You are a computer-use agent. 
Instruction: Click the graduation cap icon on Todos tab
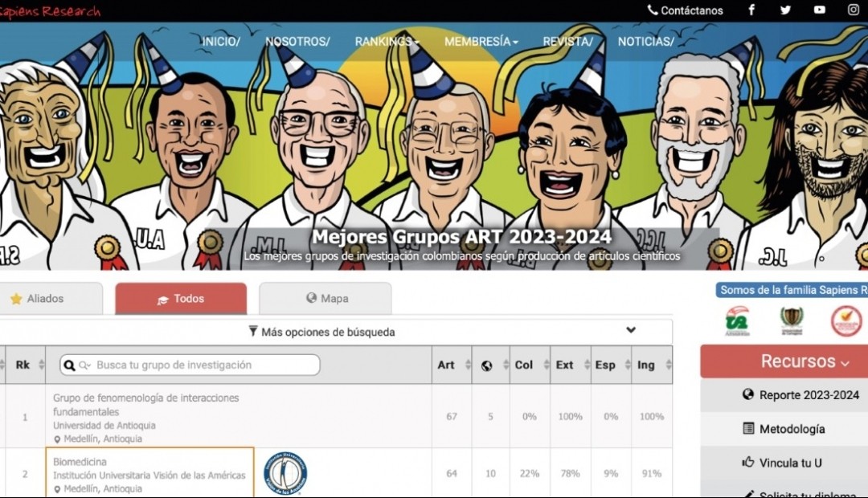[x=162, y=300]
